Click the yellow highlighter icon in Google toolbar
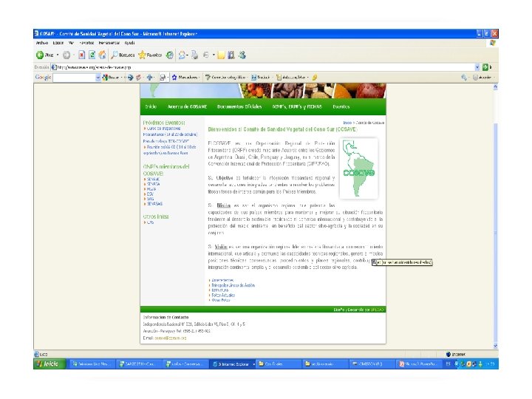 click(x=315, y=78)
